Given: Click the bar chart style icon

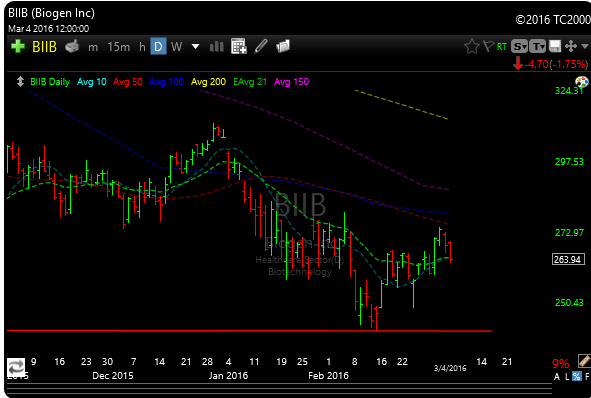Looking at the screenshot, I should [217, 47].
